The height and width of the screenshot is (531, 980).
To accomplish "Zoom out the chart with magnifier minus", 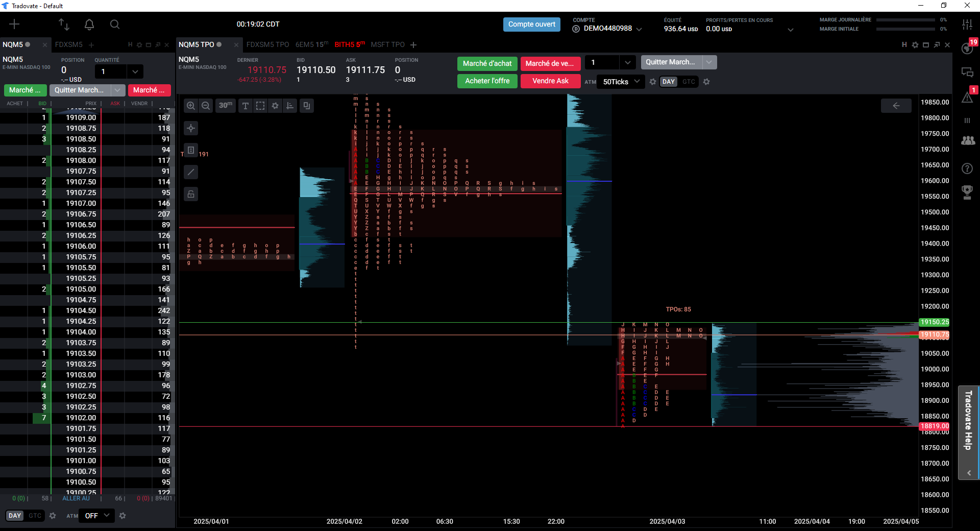I will (x=206, y=106).
